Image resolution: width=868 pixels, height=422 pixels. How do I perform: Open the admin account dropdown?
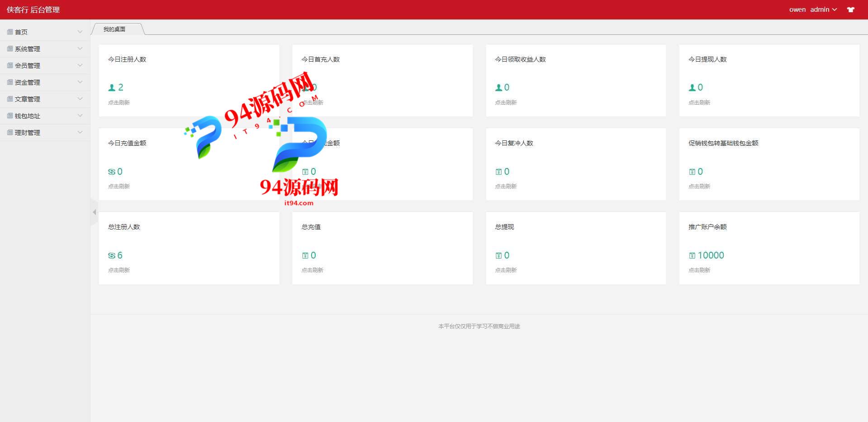click(x=823, y=10)
